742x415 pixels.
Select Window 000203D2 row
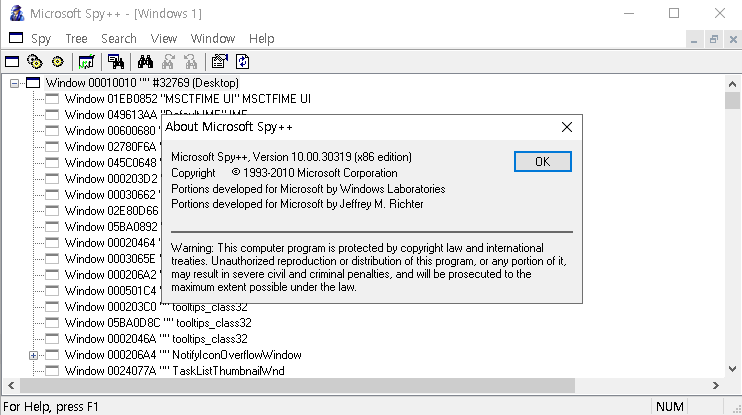[x=112, y=179]
